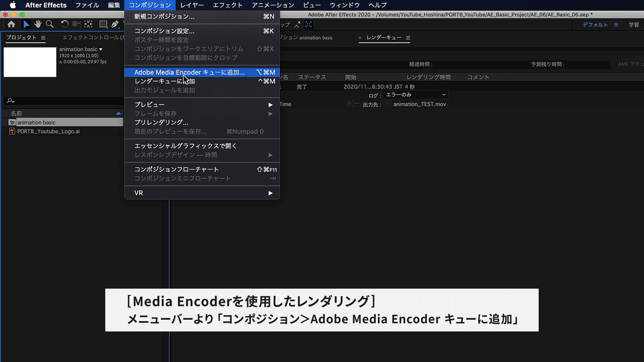This screenshot has width=644, height=362.
Task: Click the animation basic composition icon
Action: click(x=12, y=122)
